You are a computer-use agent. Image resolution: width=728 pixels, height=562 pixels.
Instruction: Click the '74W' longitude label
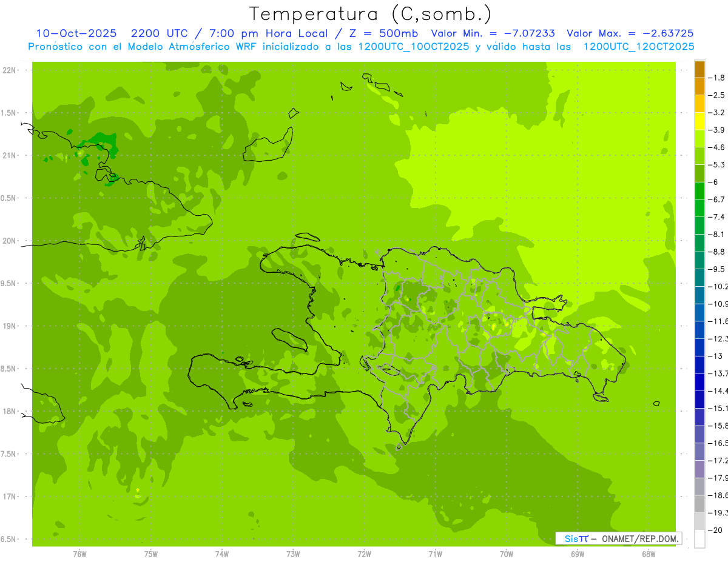pos(222,554)
